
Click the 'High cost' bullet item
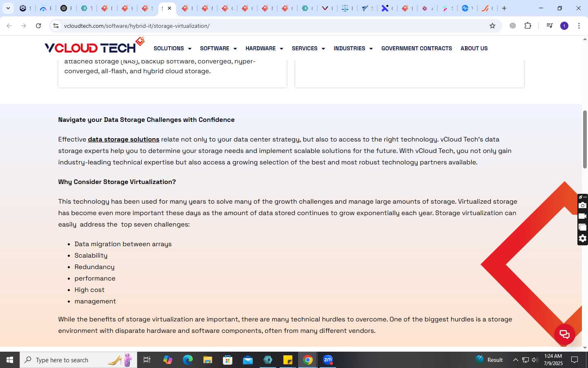click(89, 290)
